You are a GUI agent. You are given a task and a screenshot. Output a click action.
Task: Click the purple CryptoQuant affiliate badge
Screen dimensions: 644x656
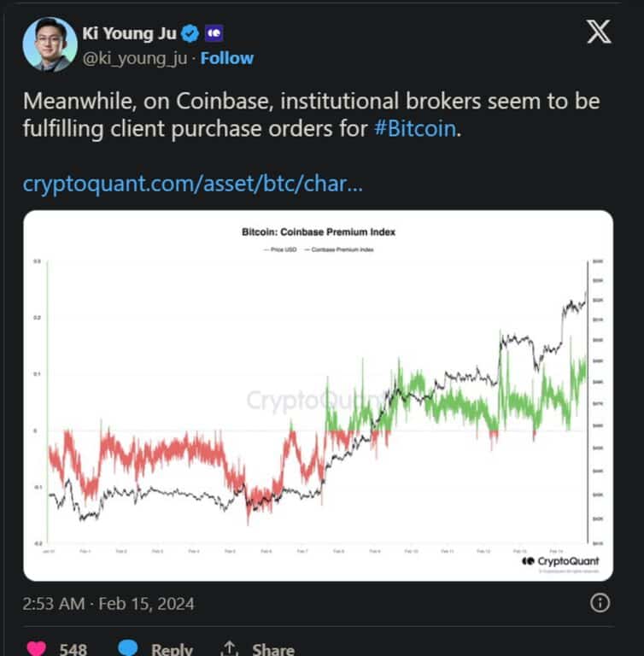[x=214, y=33]
